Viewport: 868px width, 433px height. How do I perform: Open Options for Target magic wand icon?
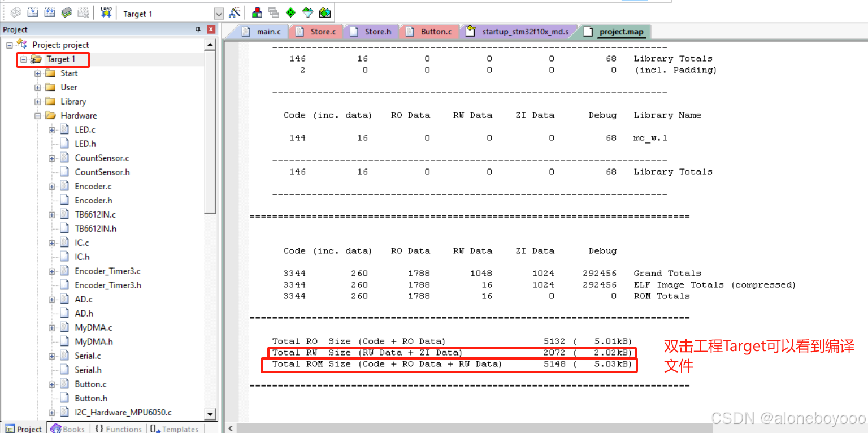point(235,12)
